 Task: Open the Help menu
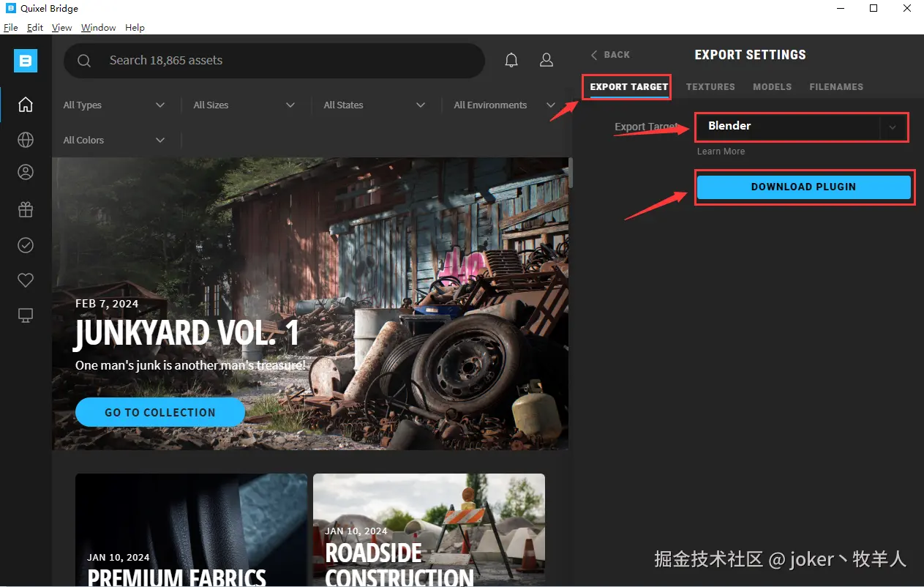tap(135, 28)
